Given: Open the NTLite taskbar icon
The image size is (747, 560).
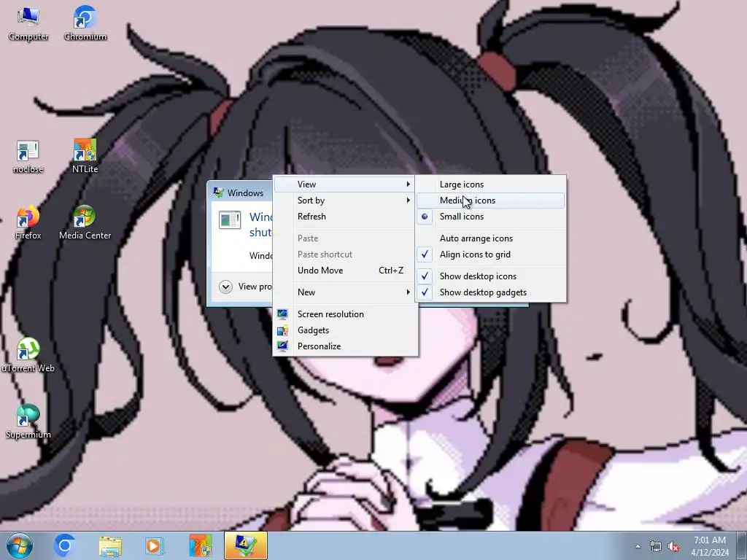Looking at the screenshot, I should 201,545.
